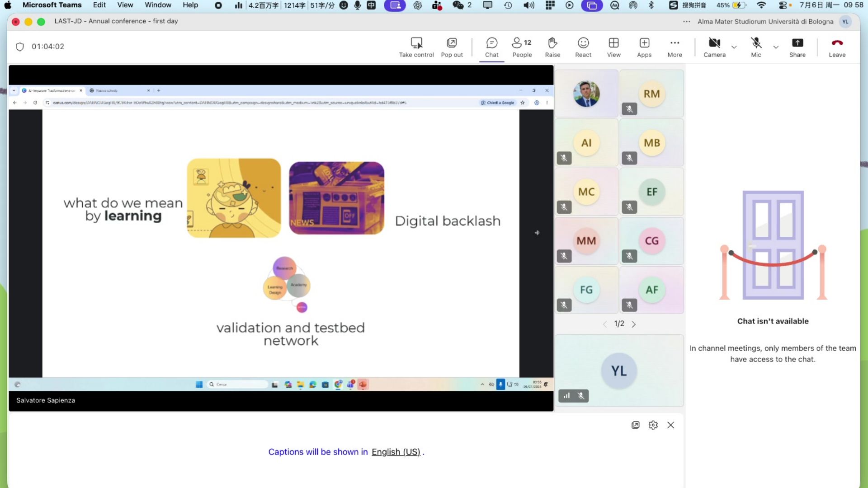This screenshot has width=868, height=488.
Task: Open More actions menu
Action: click(675, 47)
